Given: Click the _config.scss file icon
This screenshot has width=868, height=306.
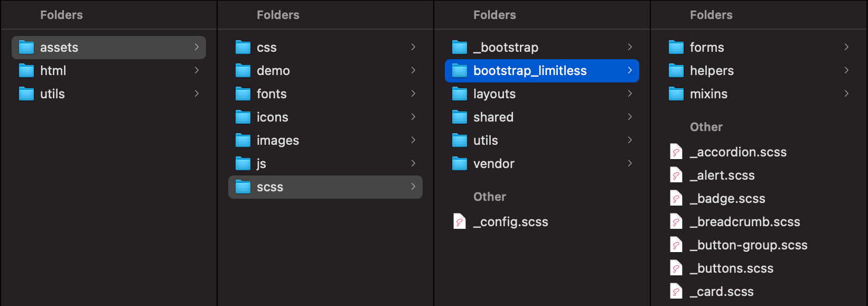Looking at the screenshot, I should click(x=460, y=221).
